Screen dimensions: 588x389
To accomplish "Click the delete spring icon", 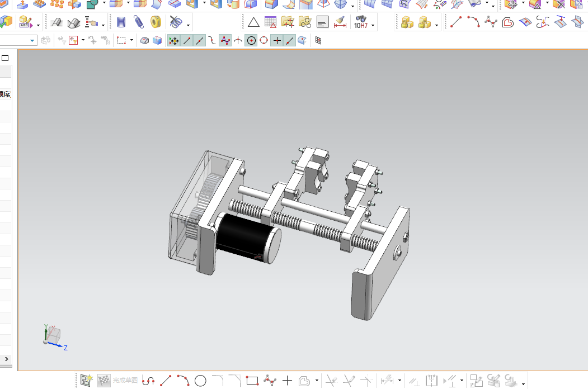I will (x=176, y=22).
